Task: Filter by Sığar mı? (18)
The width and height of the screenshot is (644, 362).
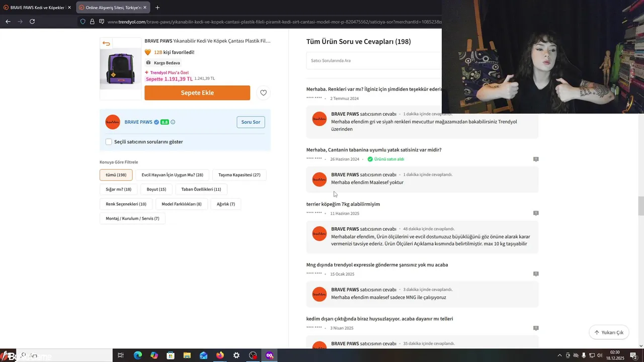Action: [119, 190]
